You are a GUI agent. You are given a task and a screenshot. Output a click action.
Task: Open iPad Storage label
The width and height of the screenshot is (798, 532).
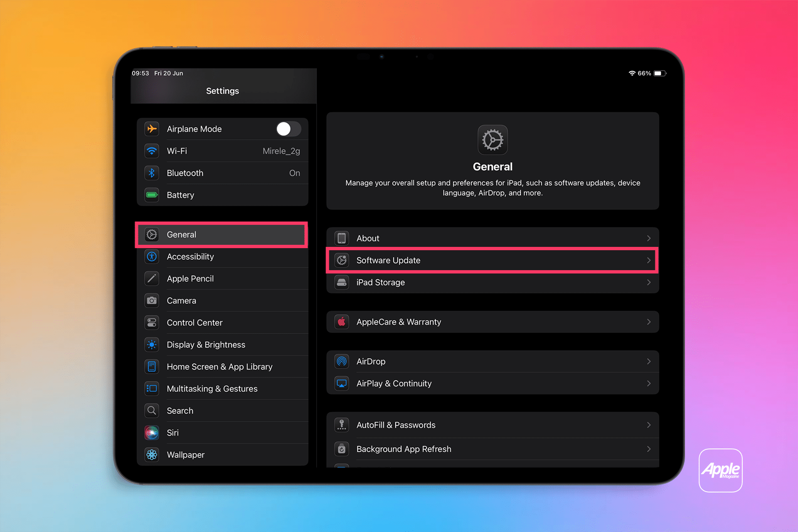(x=380, y=283)
